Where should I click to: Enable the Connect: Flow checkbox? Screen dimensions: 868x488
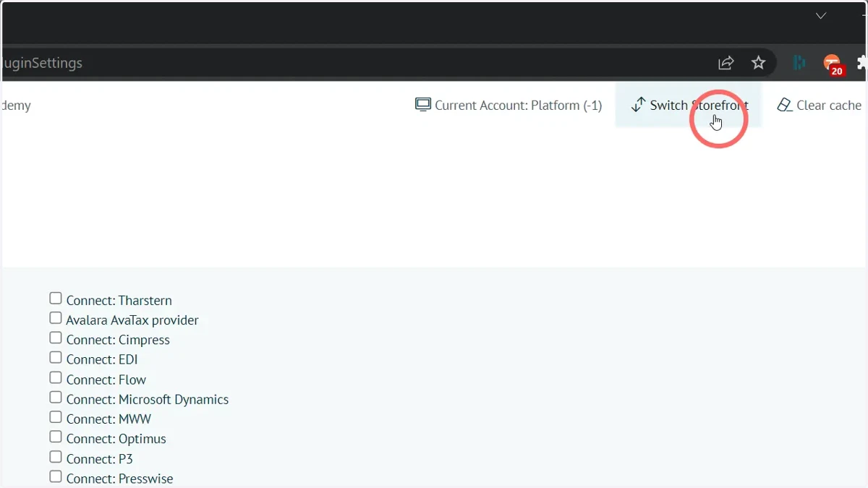56,377
